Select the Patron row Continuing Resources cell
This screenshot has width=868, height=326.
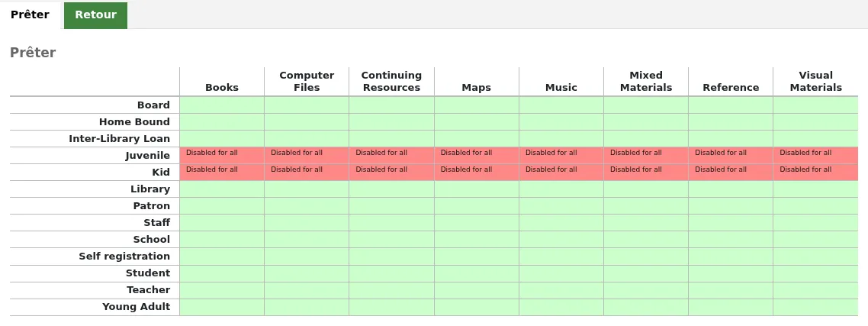coord(391,205)
